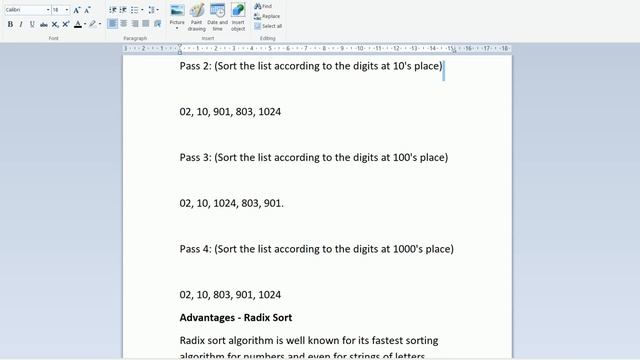Click the '02, 10, 1024, 803, 901.' line
The image size is (640, 360).
231,203
